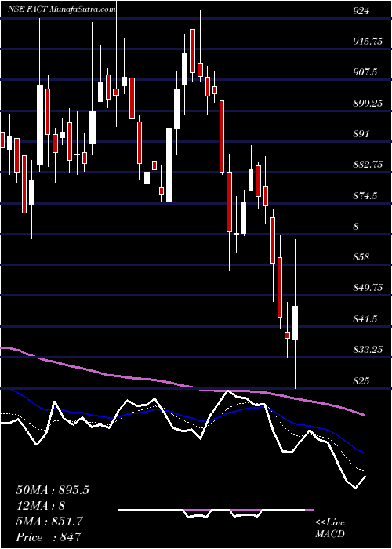Click the 5MA : 851.7 readout

coord(49,522)
